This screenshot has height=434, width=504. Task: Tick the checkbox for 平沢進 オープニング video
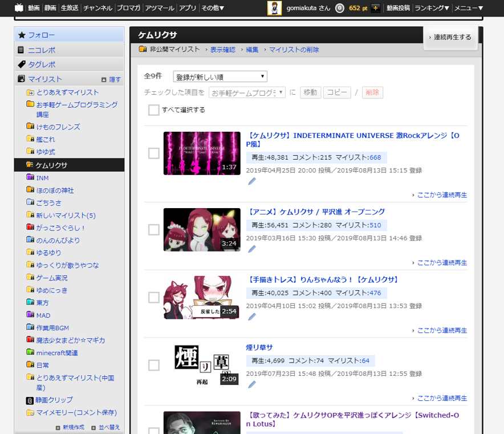tap(153, 229)
